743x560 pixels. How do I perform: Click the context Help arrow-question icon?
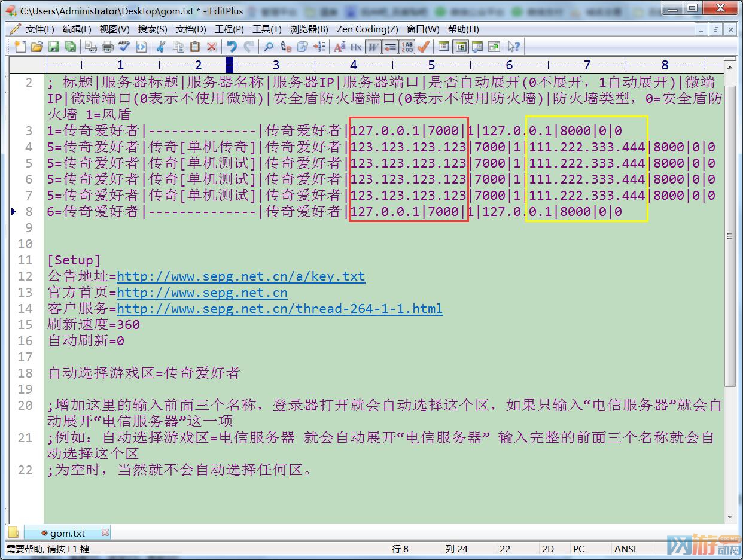(x=513, y=47)
